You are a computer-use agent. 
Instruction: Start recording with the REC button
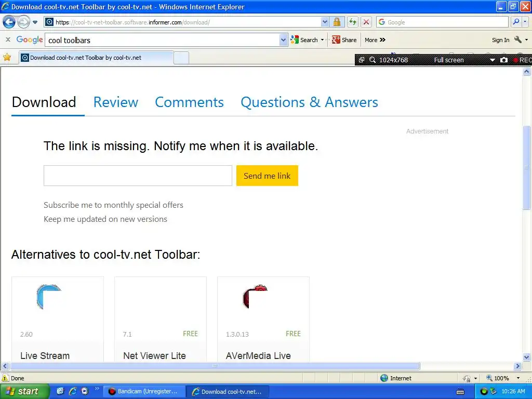click(x=522, y=60)
